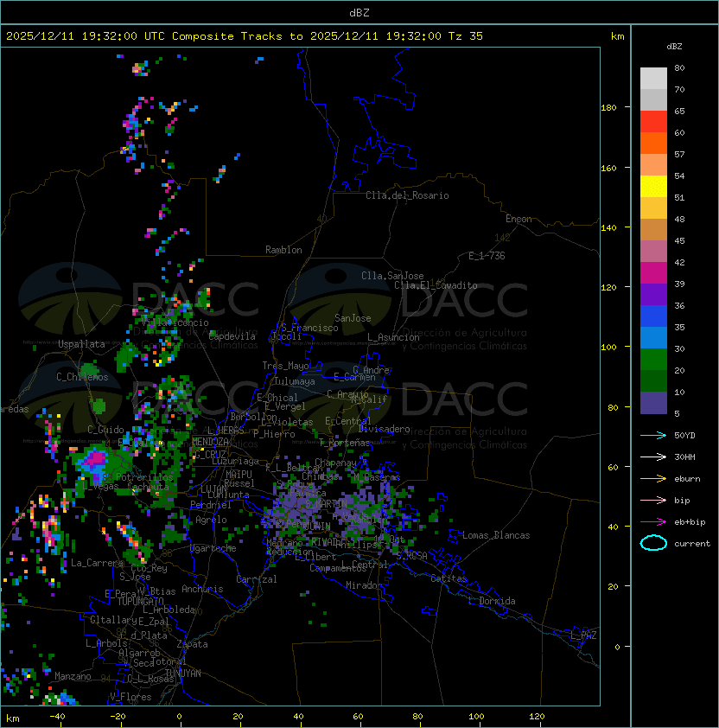Click the '100' tick on the vertical axis
This screenshot has width=719, height=728.
608,347
